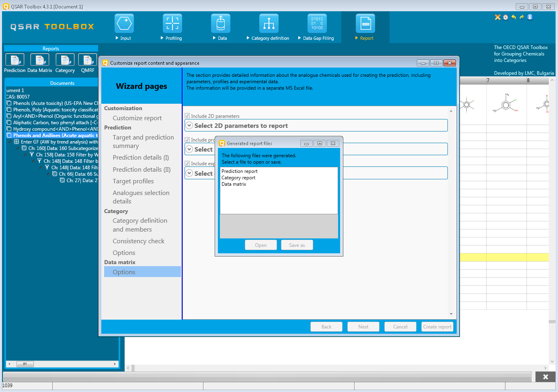Click the yellow undo arrow icon

pos(514,17)
